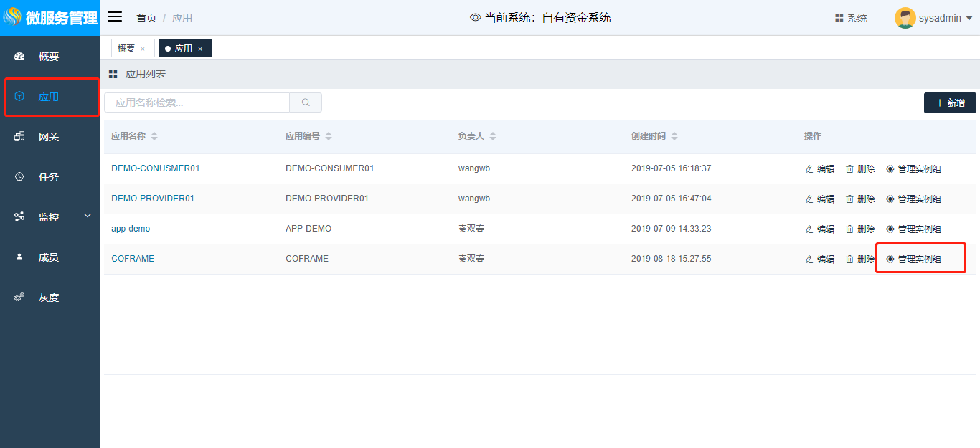Screen dimensions: 980x448
Task: Sort table by 负责人 column
Action: pos(493,136)
